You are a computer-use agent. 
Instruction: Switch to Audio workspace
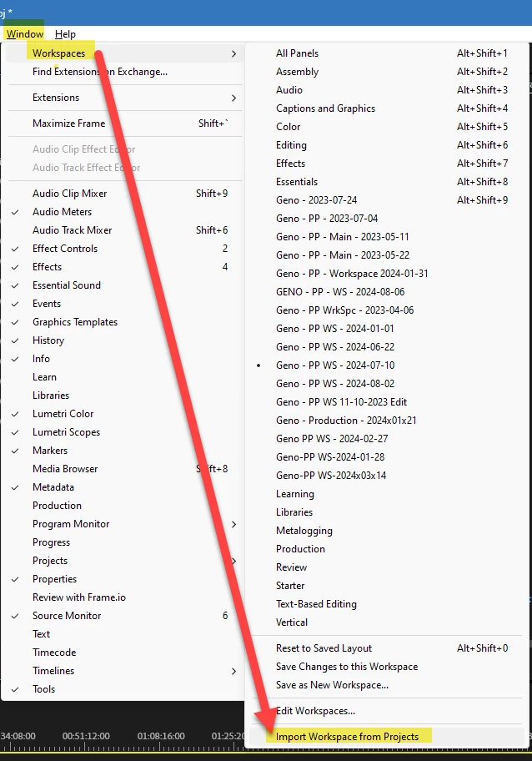point(387,90)
